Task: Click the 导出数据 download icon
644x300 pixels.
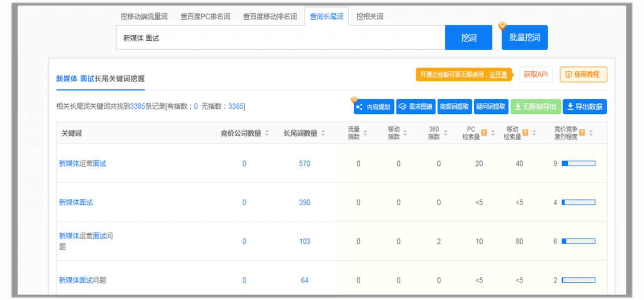Action: [x=570, y=107]
